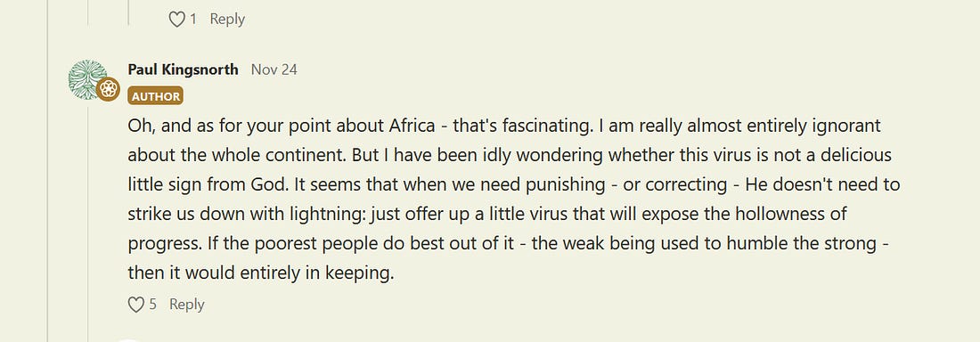Click the comment line starting "little sign from God"
Screen dimensions: 980x342
514,184
